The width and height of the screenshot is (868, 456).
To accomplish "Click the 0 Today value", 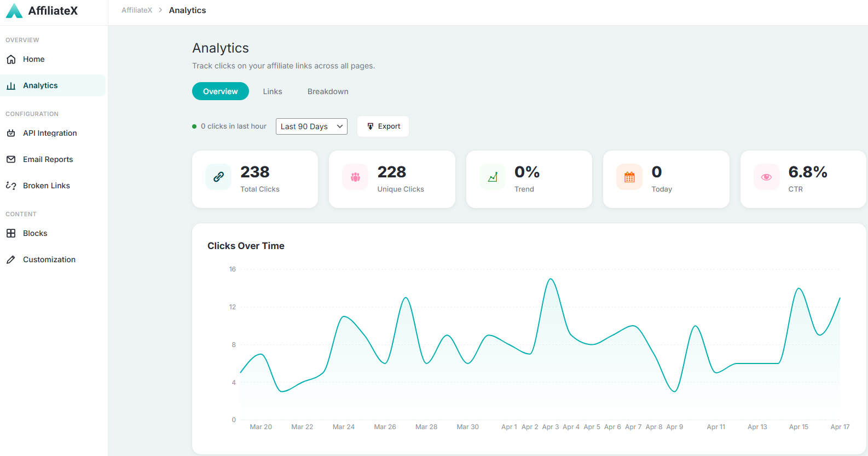I will tap(657, 172).
